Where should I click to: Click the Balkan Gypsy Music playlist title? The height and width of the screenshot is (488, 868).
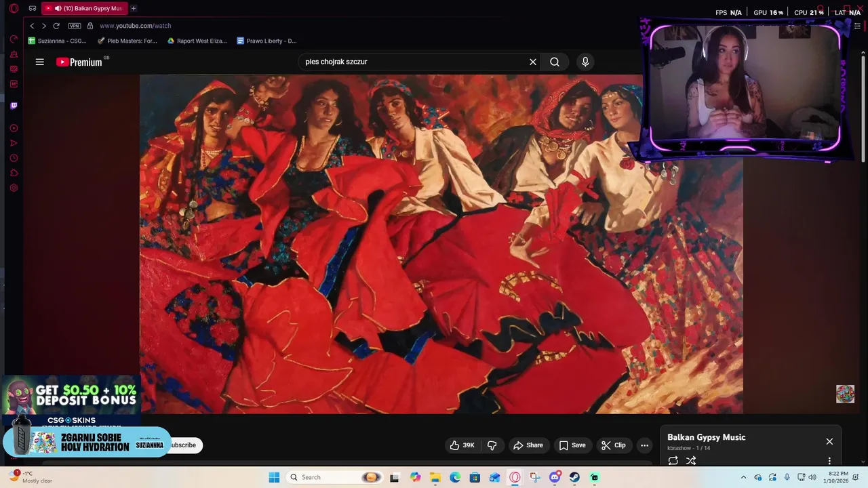click(706, 437)
